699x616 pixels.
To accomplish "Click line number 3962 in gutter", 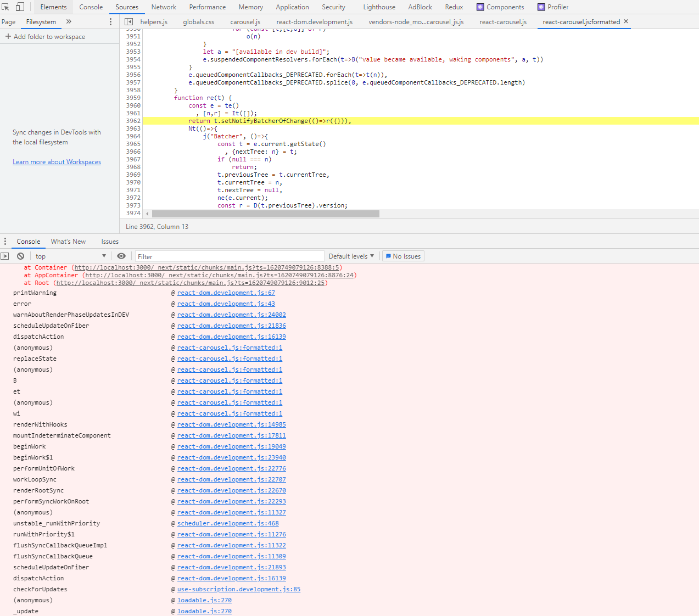I will [133, 121].
